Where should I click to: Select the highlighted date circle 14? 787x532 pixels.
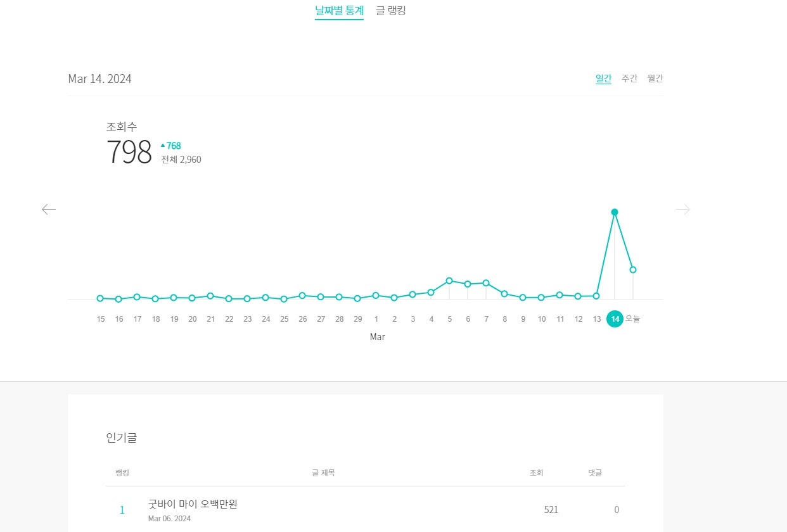click(x=615, y=319)
